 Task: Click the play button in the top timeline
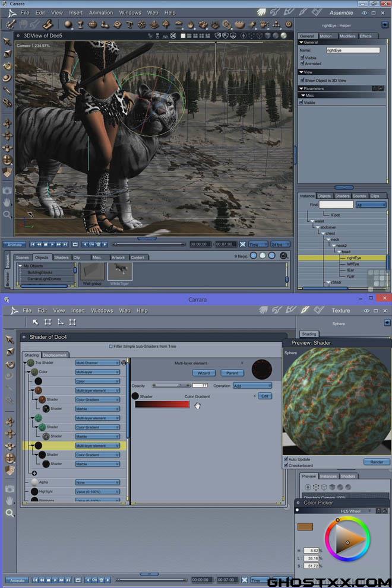click(x=53, y=244)
